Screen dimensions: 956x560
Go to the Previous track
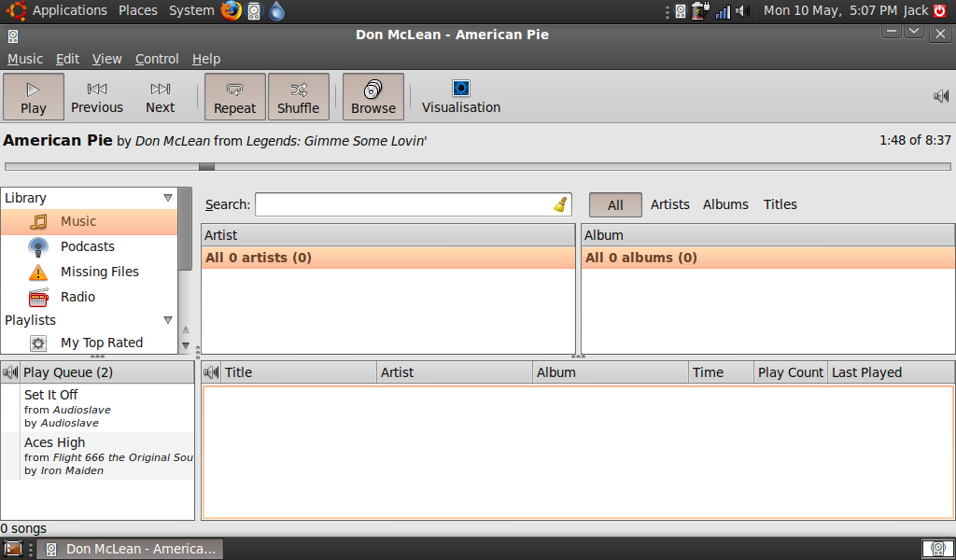(97, 97)
